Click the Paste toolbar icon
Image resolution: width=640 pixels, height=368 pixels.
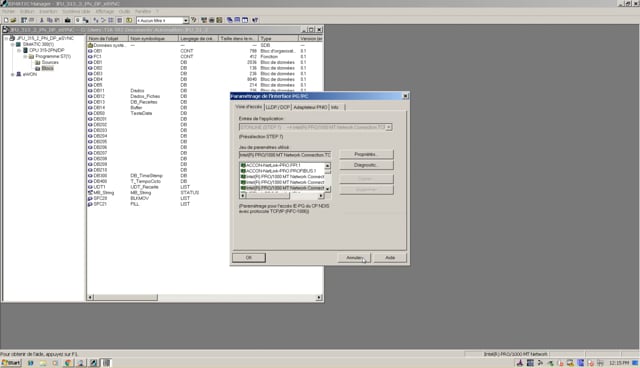pos(57,20)
